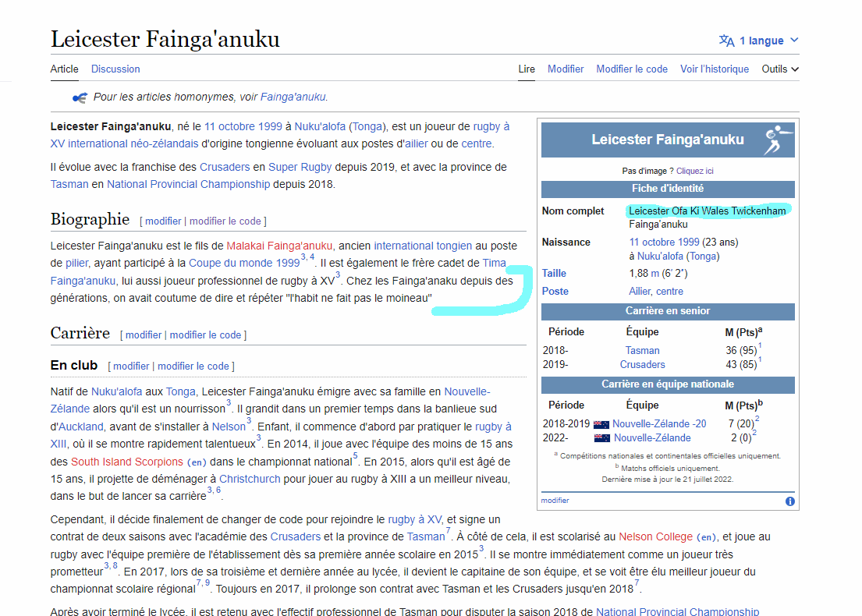Click 'modifier' next to Biographie heading

163,221
